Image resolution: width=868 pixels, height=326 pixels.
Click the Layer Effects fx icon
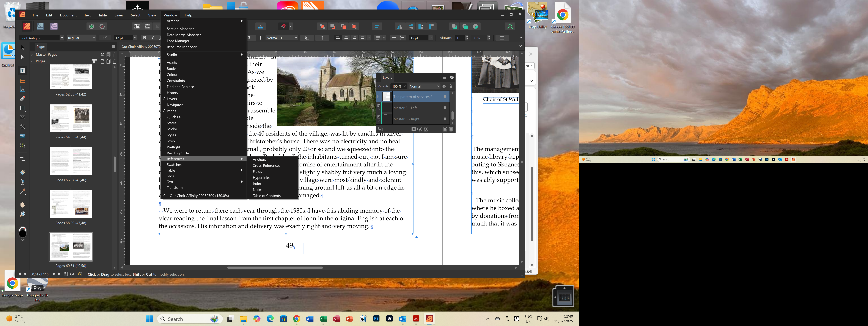click(x=426, y=129)
